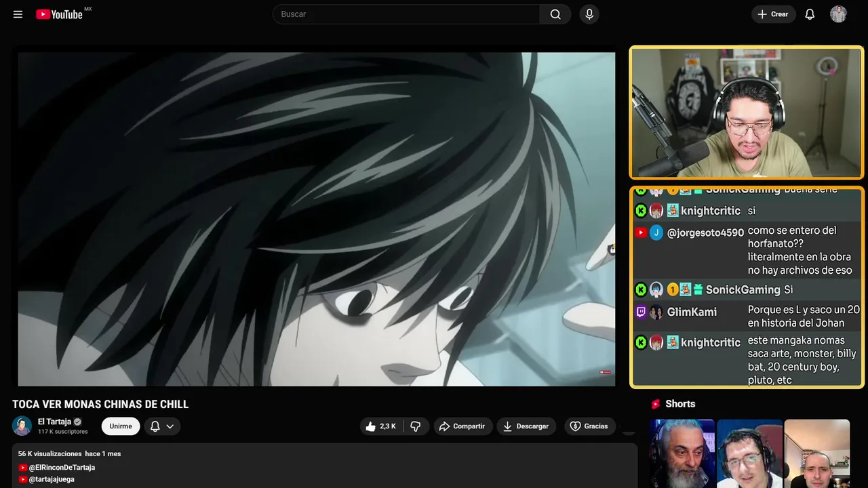Click the Twitch icon beside GlimKami
The width and height of the screenshot is (868, 488).
(x=641, y=312)
